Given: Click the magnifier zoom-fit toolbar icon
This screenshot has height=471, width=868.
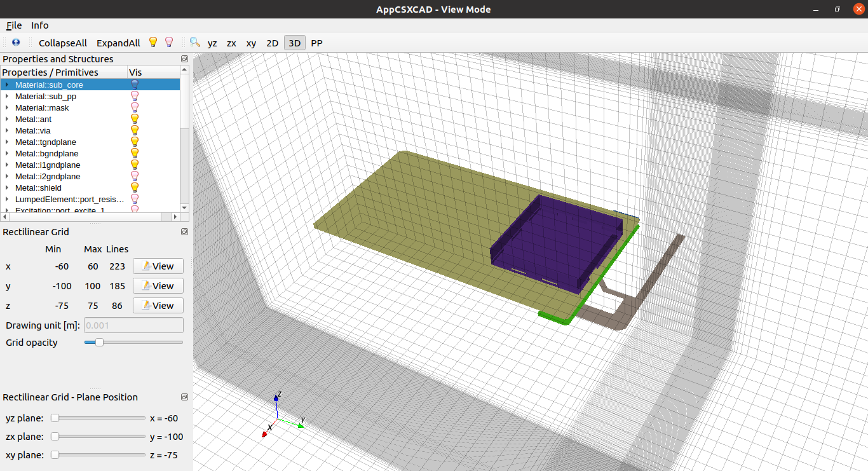Looking at the screenshot, I should tap(194, 43).
